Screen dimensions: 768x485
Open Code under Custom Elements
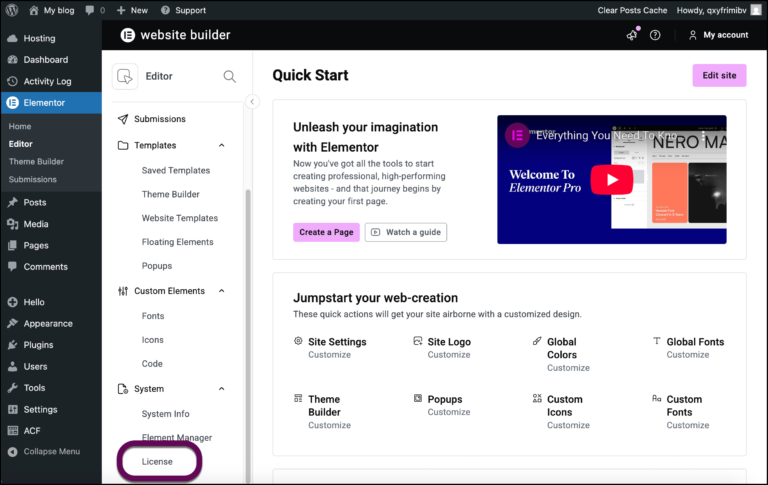click(152, 364)
